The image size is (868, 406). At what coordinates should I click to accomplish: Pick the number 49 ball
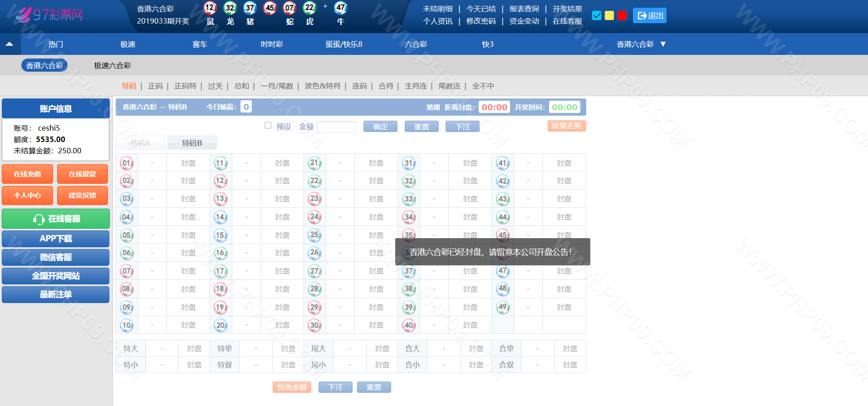click(502, 307)
